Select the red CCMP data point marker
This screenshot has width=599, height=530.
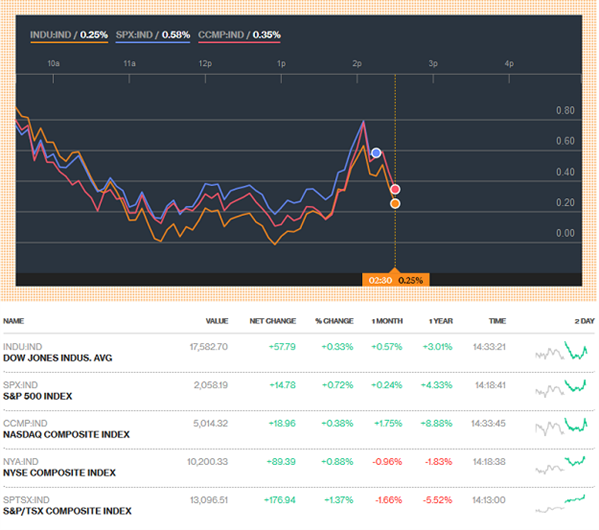click(x=395, y=189)
